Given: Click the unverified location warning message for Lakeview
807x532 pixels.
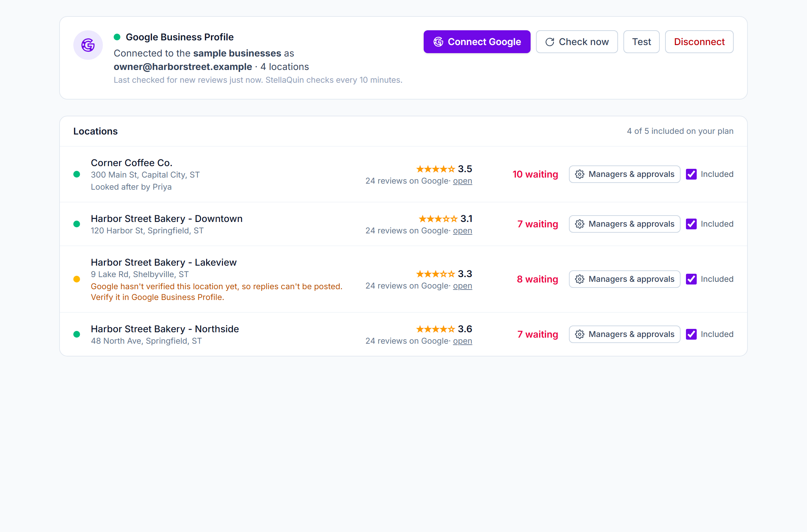Looking at the screenshot, I should click(x=217, y=292).
